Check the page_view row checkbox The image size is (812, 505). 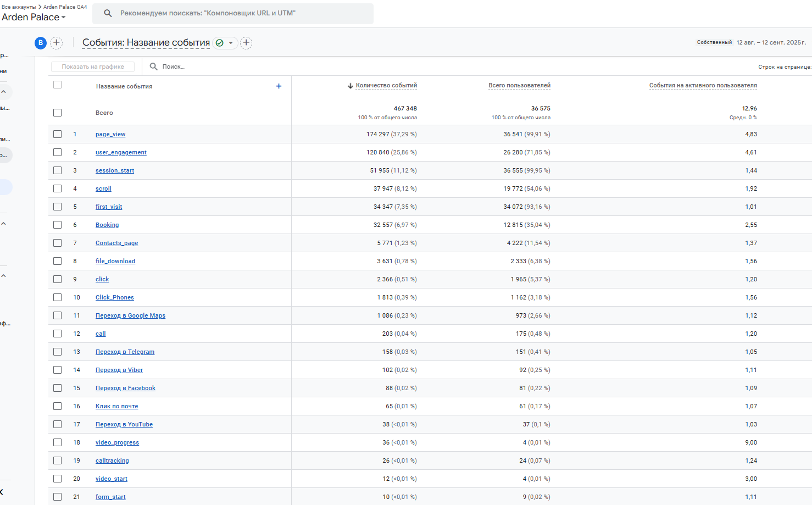pos(58,134)
